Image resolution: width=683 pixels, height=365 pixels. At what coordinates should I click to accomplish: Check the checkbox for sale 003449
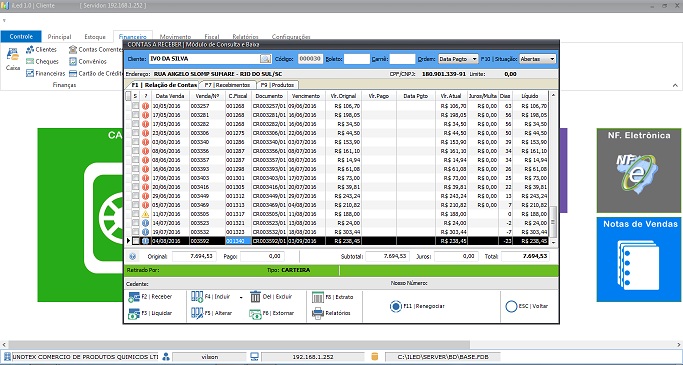[136, 196]
